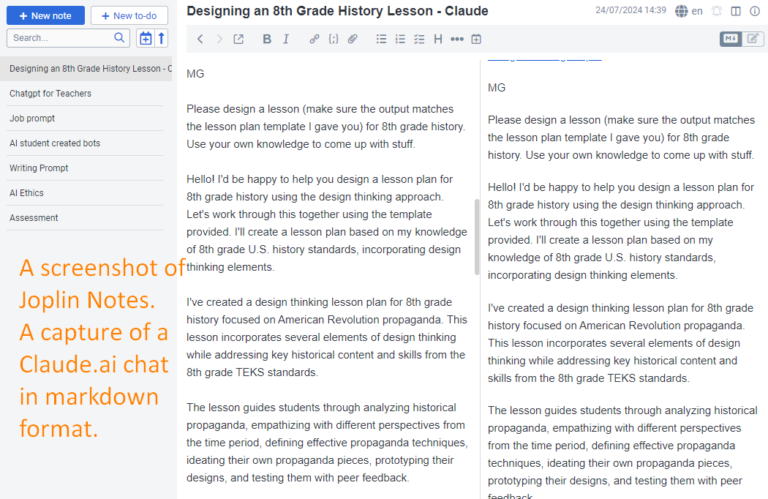Show note properties info icon
The width and height of the screenshot is (768, 499).
(x=755, y=11)
